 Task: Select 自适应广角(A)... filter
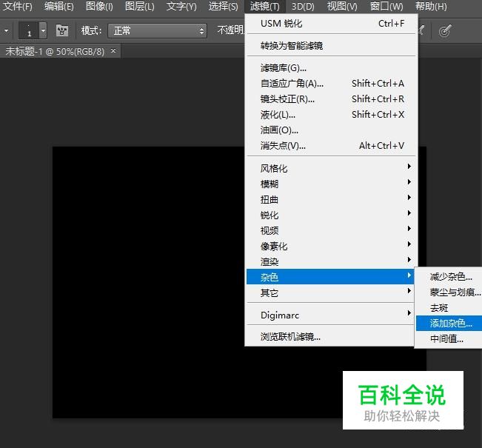(x=332, y=84)
